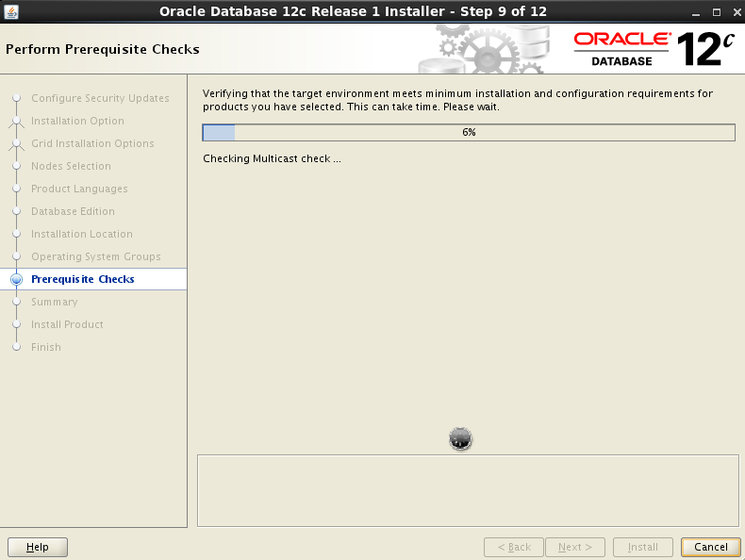745x560 pixels.
Task: Click the Help button
Action: (38, 547)
